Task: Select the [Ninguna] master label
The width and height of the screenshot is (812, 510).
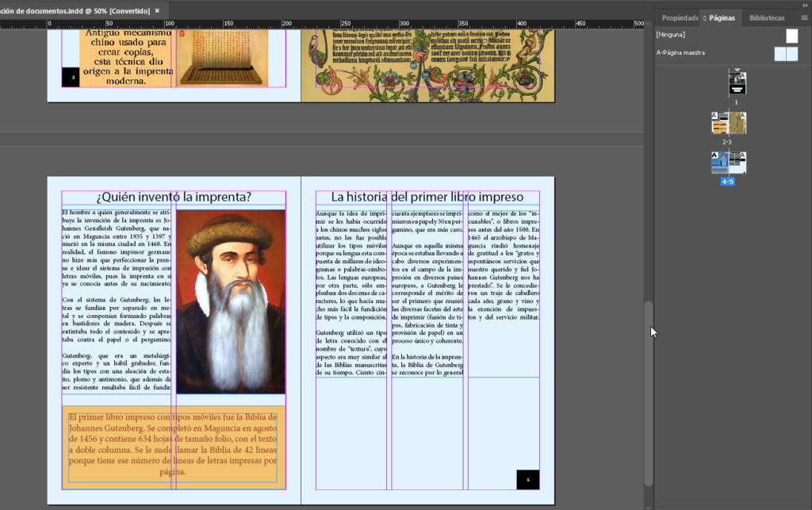Action: point(670,35)
